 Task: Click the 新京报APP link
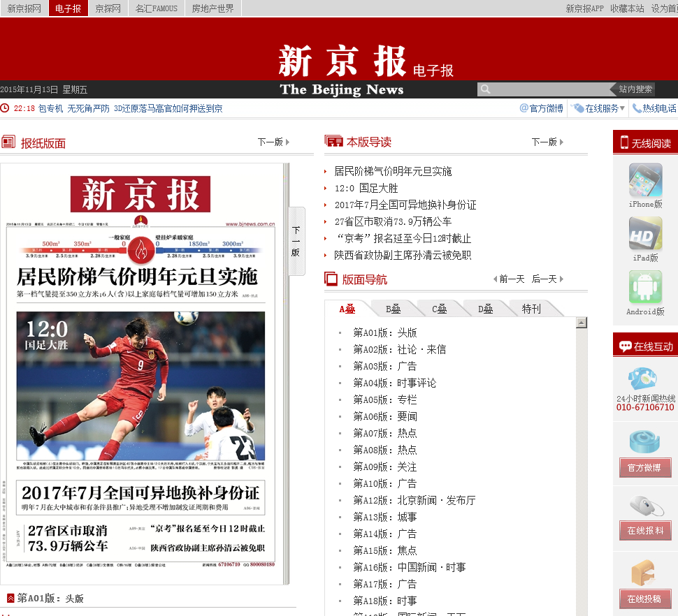pos(584,8)
